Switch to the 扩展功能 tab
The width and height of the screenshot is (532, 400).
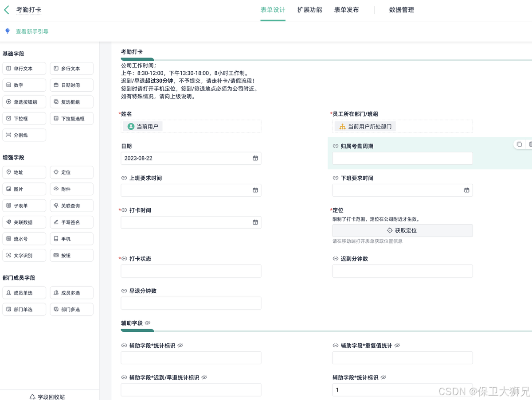[310, 10]
